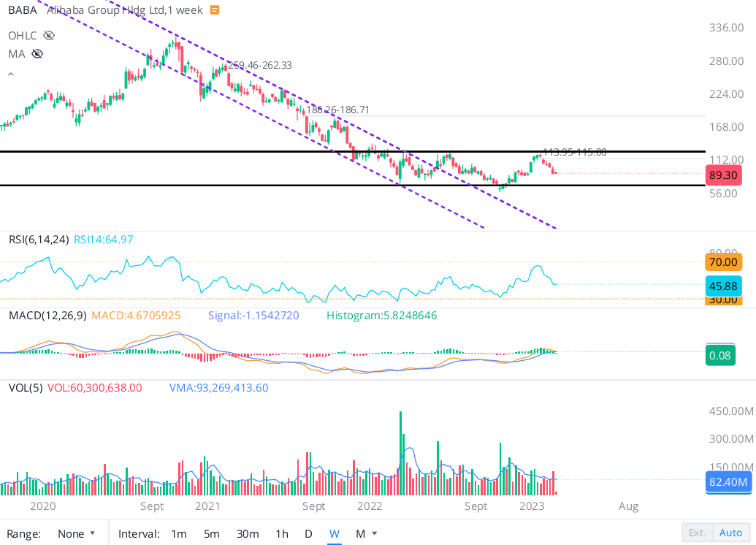Screen dimensions: 756x545
Task: Toggle visibility of the MA indicator
Action: click(x=37, y=53)
